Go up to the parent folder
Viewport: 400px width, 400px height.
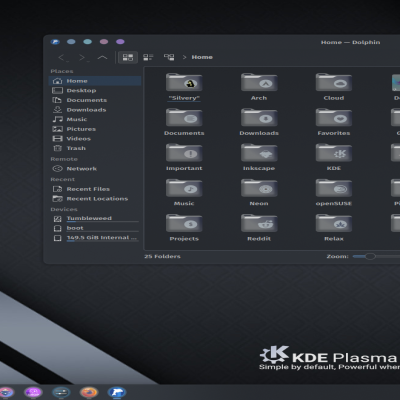(102, 57)
